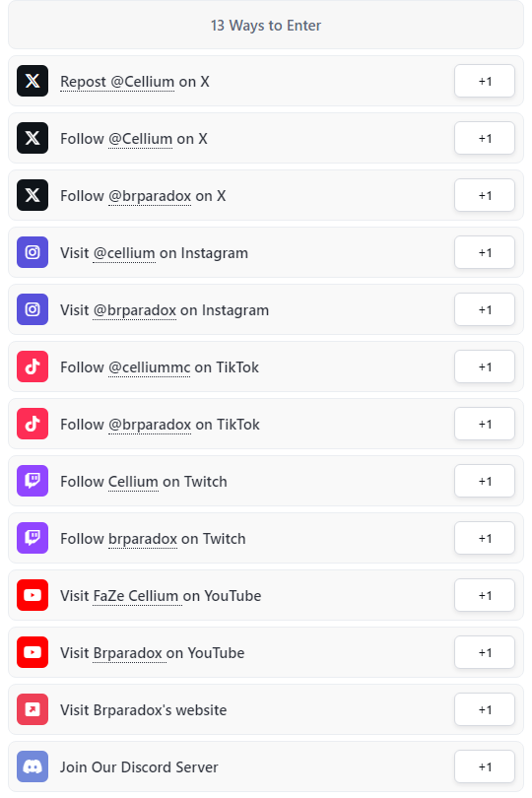Click the Discord icon for Join Server
Screen dimensions: 532x798
tap(33, 766)
